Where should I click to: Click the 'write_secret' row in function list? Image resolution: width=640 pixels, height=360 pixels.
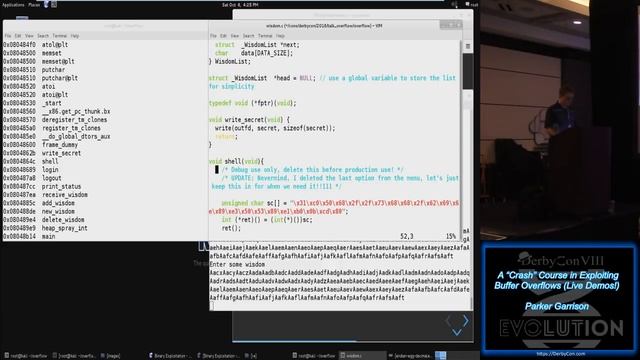pyautogui.click(x=42, y=153)
